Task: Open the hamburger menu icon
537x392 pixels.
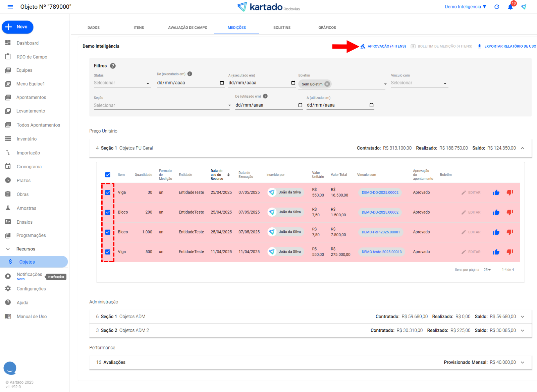Action: pyautogui.click(x=10, y=7)
